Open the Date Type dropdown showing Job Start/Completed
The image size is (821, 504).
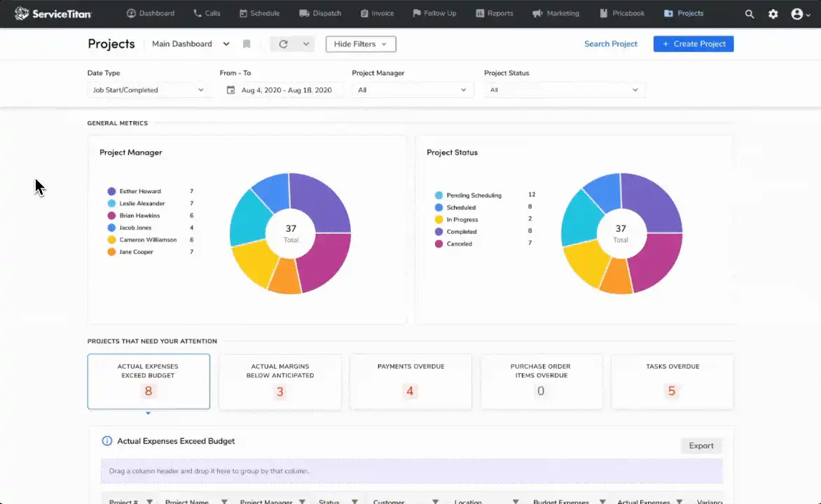pos(149,90)
